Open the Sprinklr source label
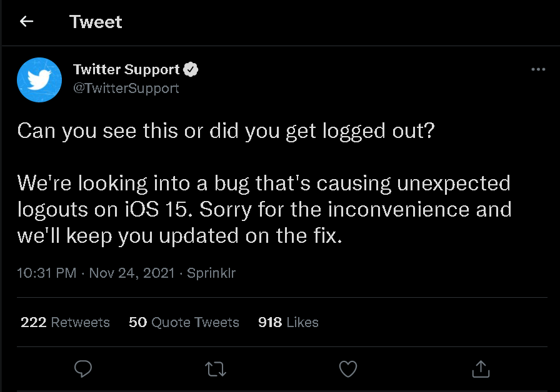The height and width of the screenshot is (392, 560). (x=211, y=273)
